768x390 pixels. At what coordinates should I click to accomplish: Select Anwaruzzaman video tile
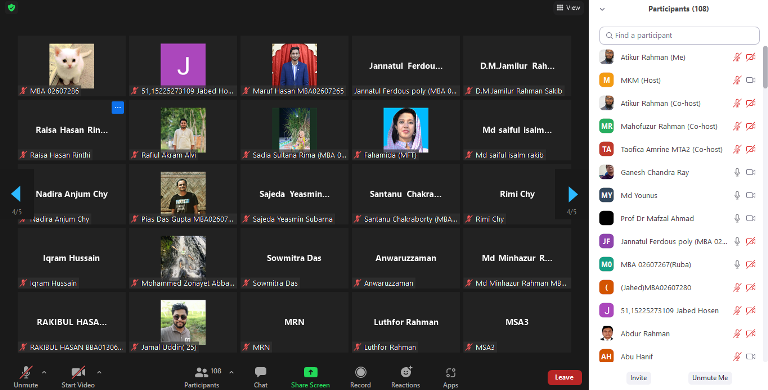406,258
